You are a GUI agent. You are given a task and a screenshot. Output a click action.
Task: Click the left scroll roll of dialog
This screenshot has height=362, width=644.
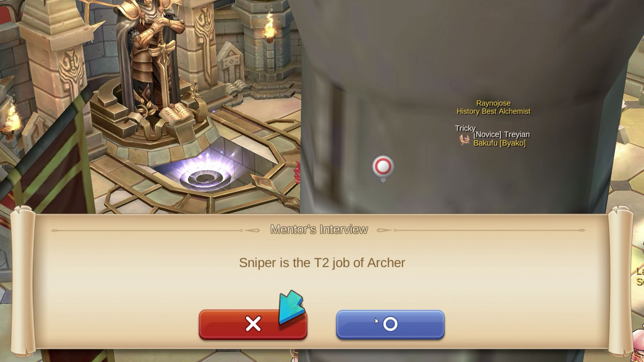click(x=23, y=282)
